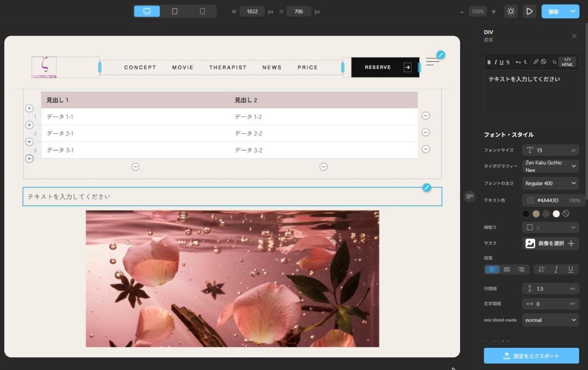Save the page with 保存 button
This screenshot has width=588, height=370.
click(554, 12)
